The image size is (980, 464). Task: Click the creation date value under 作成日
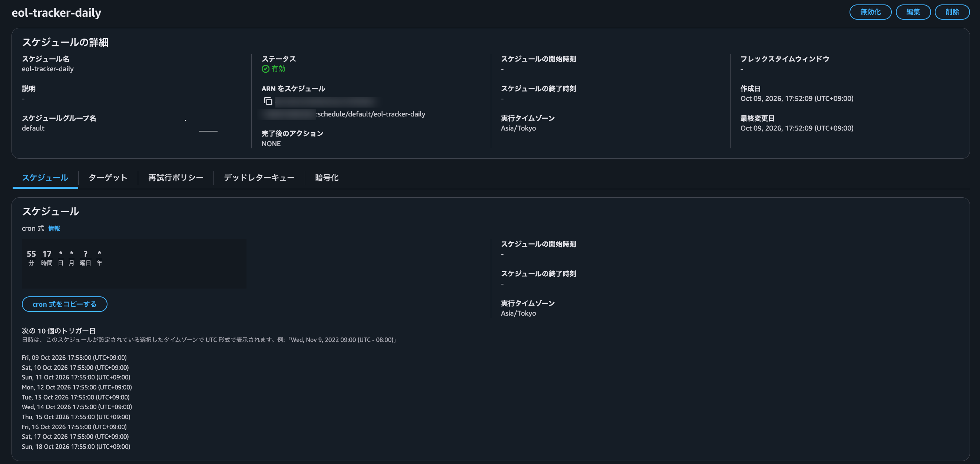pyautogui.click(x=797, y=99)
